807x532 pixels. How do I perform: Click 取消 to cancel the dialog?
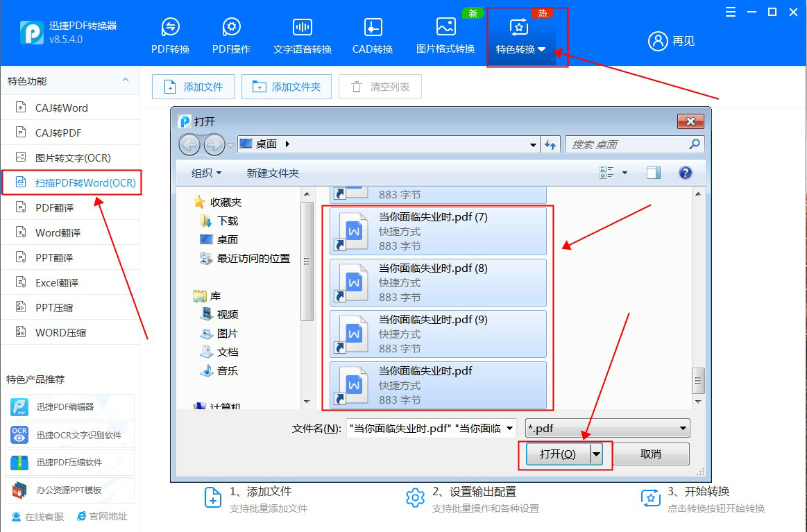point(650,454)
